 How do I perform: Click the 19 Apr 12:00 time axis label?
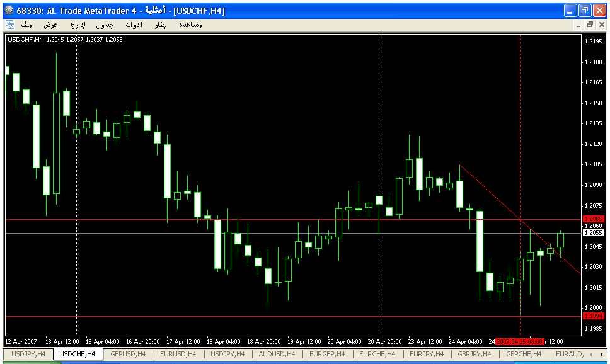pyautogui.click(x=304, y=342)
